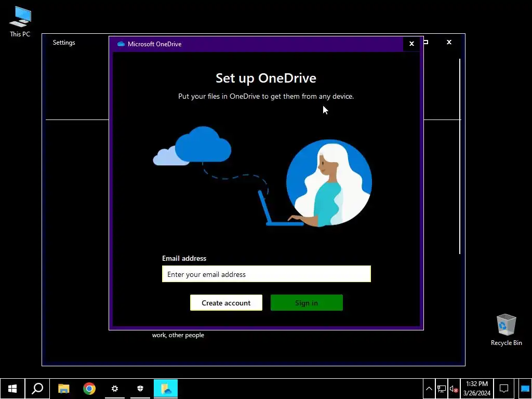This screenshot has height=399, width=532.
Task: Maximize the Settings window
Action: (426, 42)
